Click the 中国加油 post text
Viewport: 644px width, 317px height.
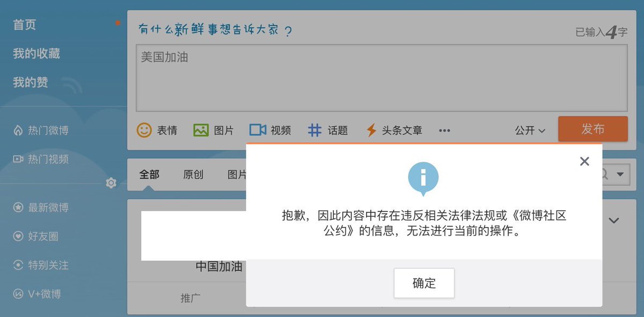[x=219, y=267]
